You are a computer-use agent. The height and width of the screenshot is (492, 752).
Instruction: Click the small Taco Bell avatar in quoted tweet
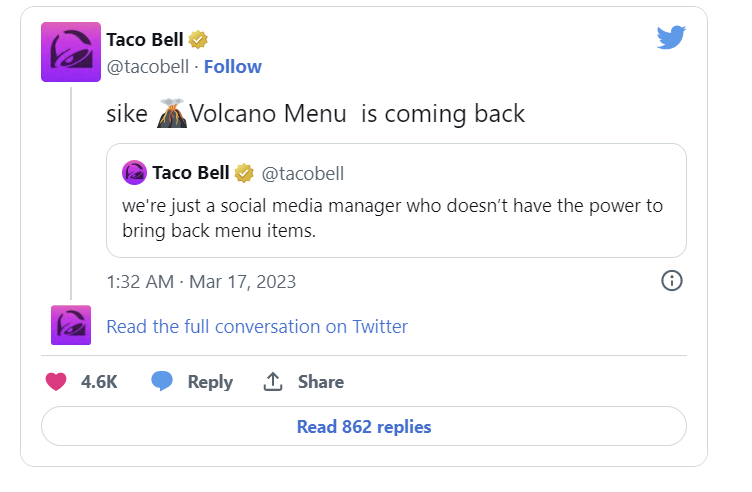click(134, 173)
